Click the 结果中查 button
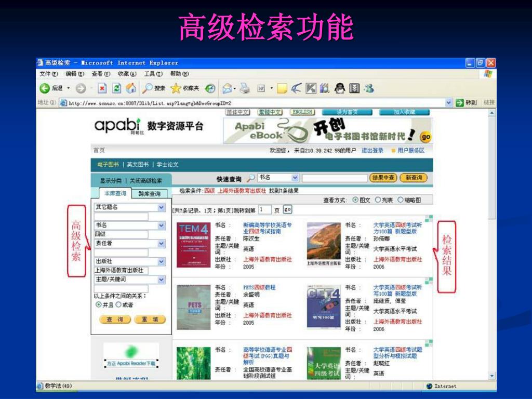 coord(383,178)
